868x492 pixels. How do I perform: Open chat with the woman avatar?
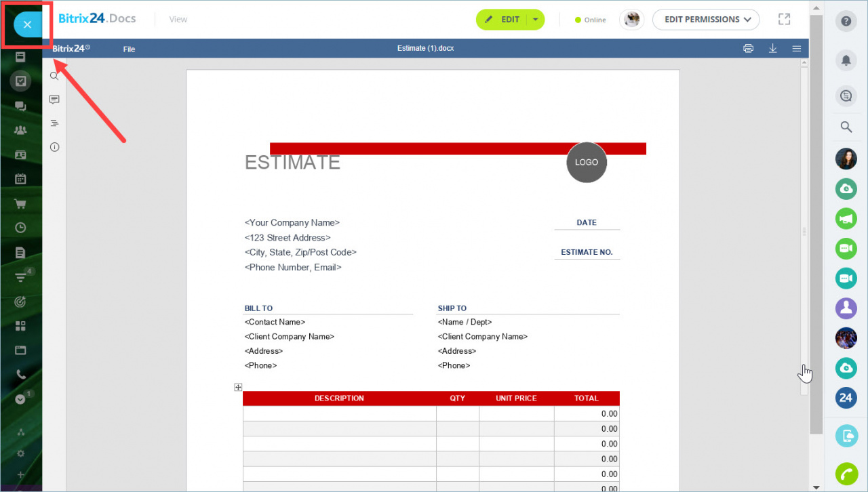click(x=846, y=159)
